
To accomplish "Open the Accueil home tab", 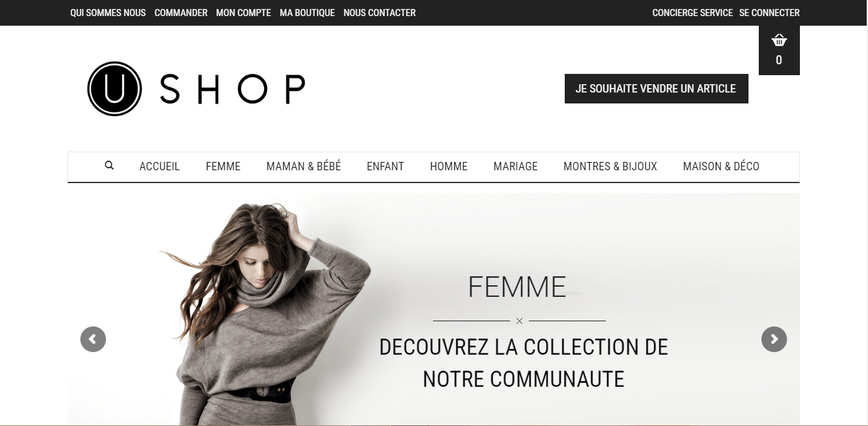I will click(159, 166).
